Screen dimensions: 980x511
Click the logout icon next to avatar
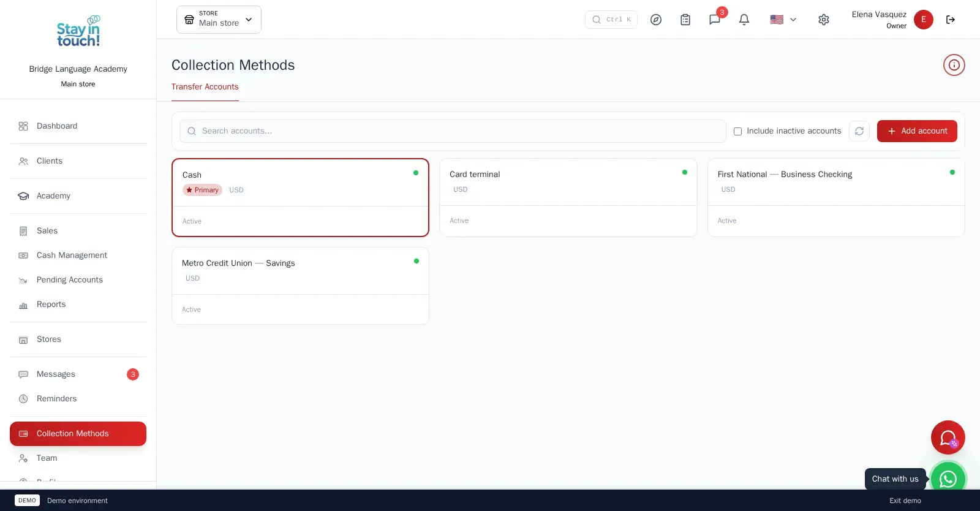click(x=951, y=20)
